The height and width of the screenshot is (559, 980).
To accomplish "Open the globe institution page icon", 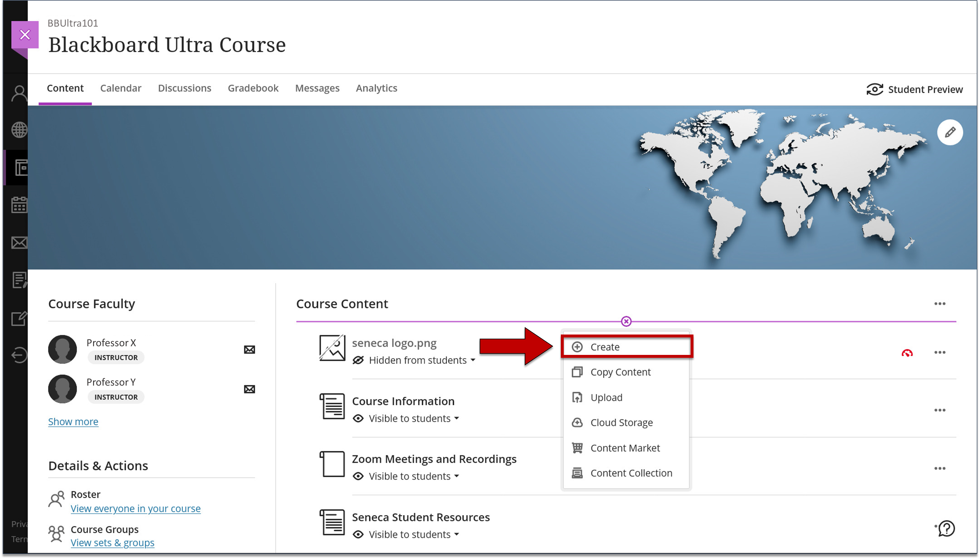I will point(19,130).
